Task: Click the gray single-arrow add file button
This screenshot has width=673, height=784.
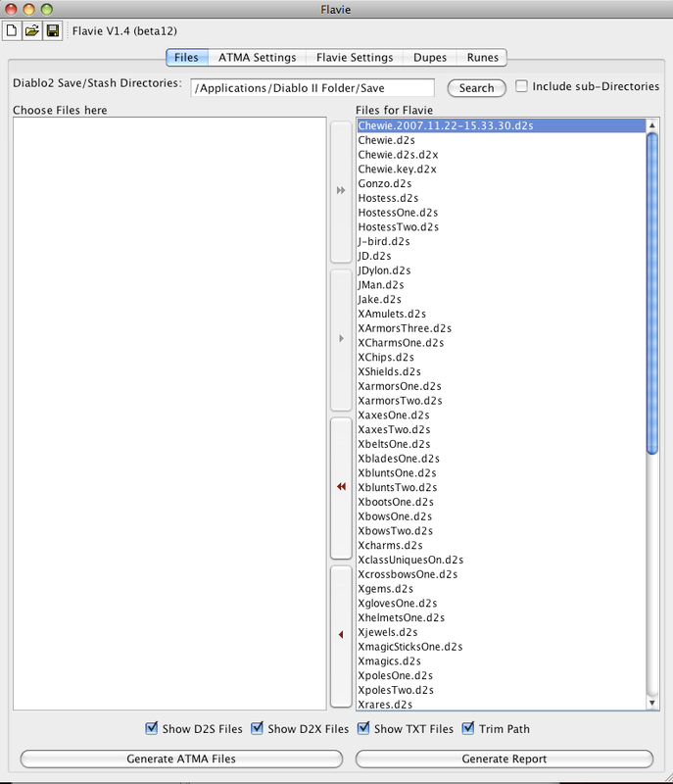Action: point(341,339)
